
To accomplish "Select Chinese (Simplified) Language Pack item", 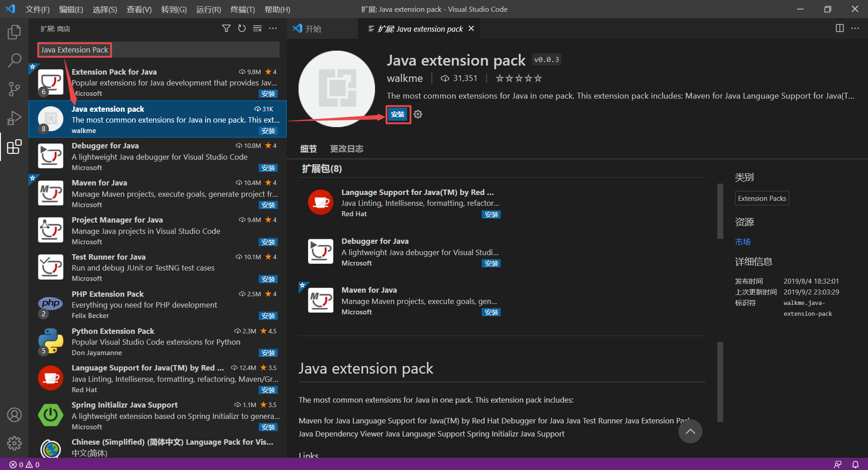I will (158, 447).
